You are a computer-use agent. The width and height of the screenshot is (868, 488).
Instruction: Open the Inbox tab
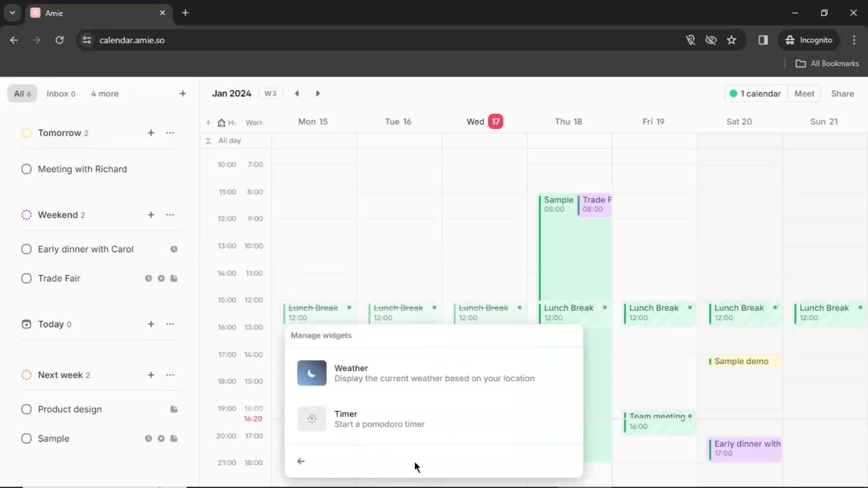coord(60,94)
